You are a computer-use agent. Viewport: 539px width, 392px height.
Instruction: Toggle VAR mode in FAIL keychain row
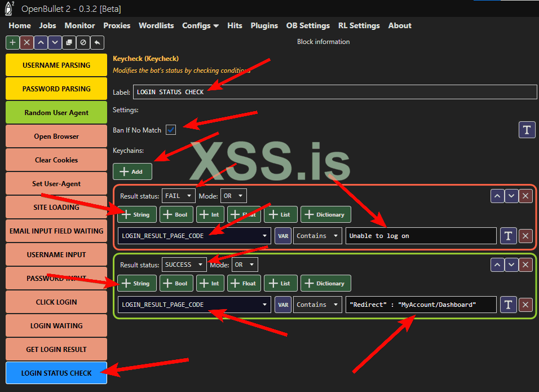[283, 236]
